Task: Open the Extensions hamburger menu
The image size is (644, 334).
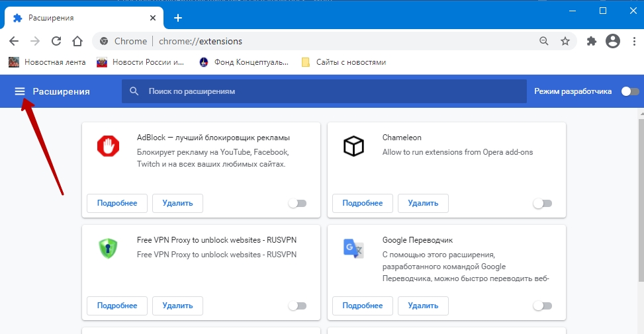Action: pyautogui.click(x=20, y=91)
